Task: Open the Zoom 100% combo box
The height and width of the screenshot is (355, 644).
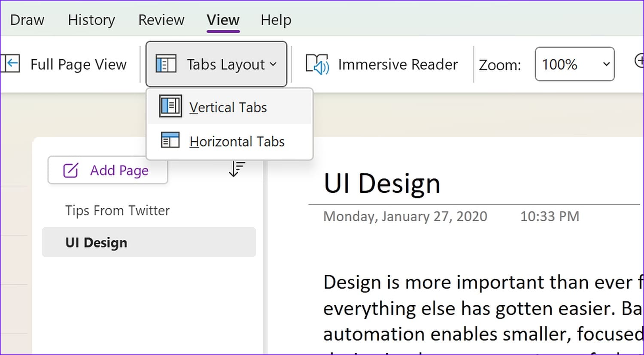Action: click(574, 64)
